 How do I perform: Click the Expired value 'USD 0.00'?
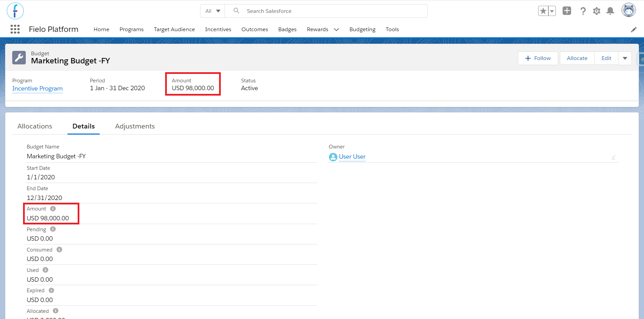[40, 300]
